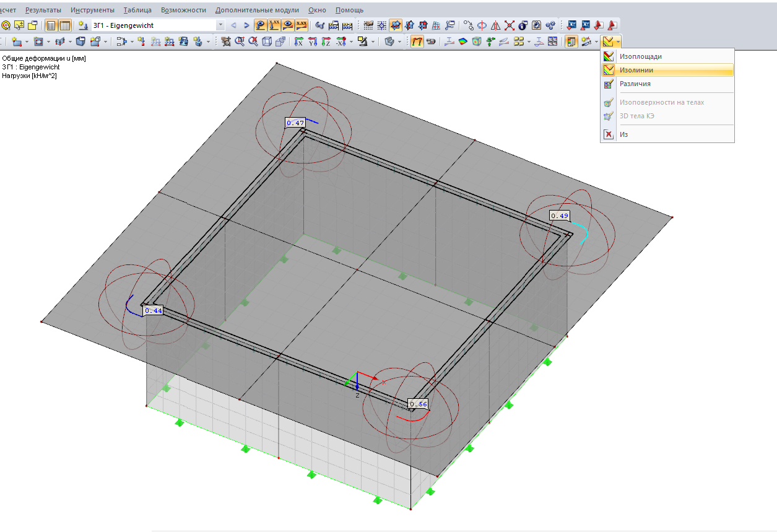Toggle the eye results visibility button
The height and width of the screenshot is (532, 777).
tap(288, 25)
